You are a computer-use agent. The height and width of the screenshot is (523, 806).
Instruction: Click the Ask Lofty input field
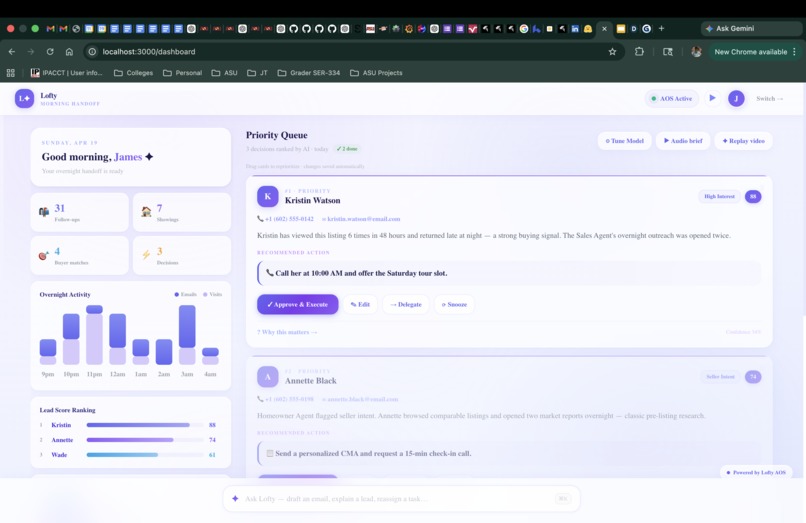(x=401, y=498)
